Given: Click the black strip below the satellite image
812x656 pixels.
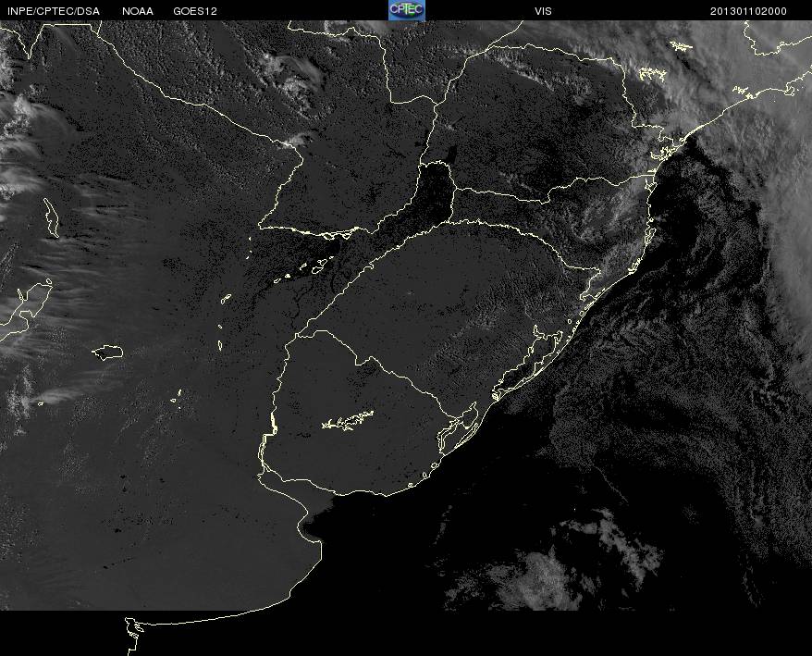Looking at the screenshot, I should pos(462,634).
